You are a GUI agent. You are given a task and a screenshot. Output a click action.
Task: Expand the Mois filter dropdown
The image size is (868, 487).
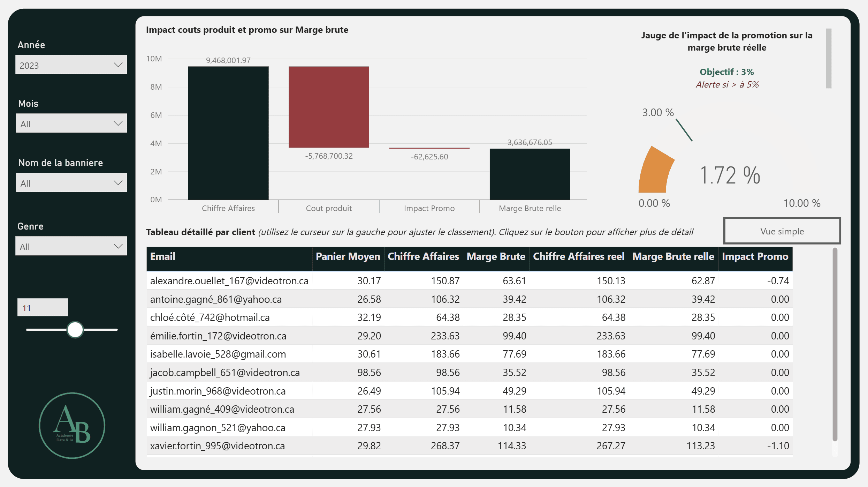71,123
